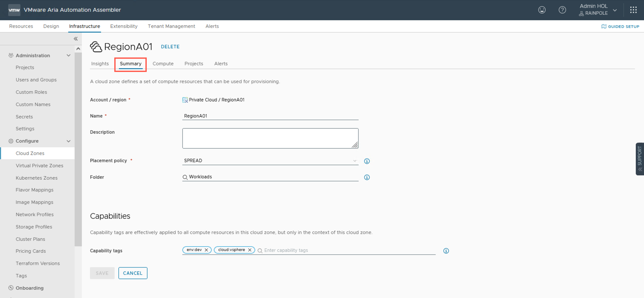Click the feedback smiley face icon
This screenshot has height=298, width=644.
coord(541,10)
